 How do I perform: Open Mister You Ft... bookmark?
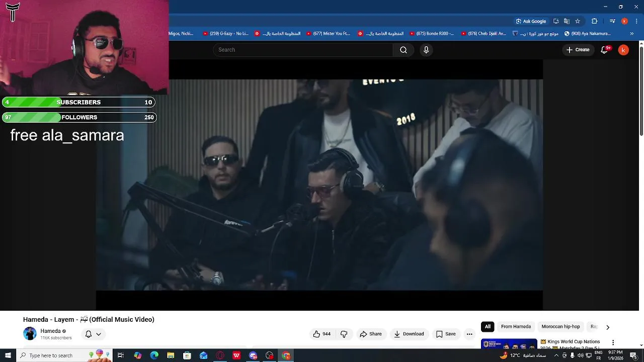click(x=328, y=34)
